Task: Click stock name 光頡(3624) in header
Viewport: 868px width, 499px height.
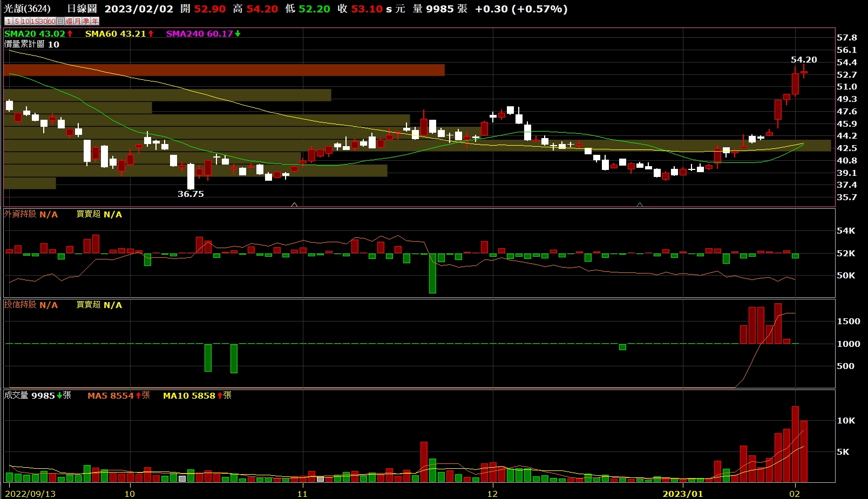Action: [27, 9]
